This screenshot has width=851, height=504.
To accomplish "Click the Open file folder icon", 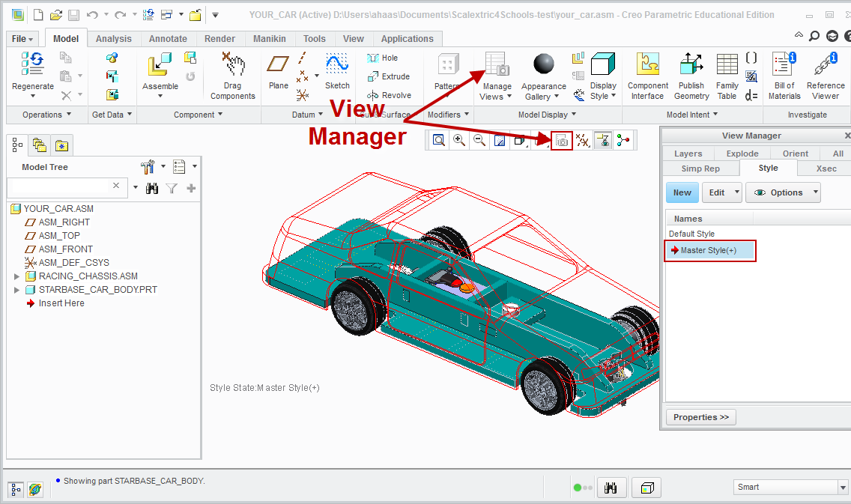I will pyautogui.click(x=55, y=15).
